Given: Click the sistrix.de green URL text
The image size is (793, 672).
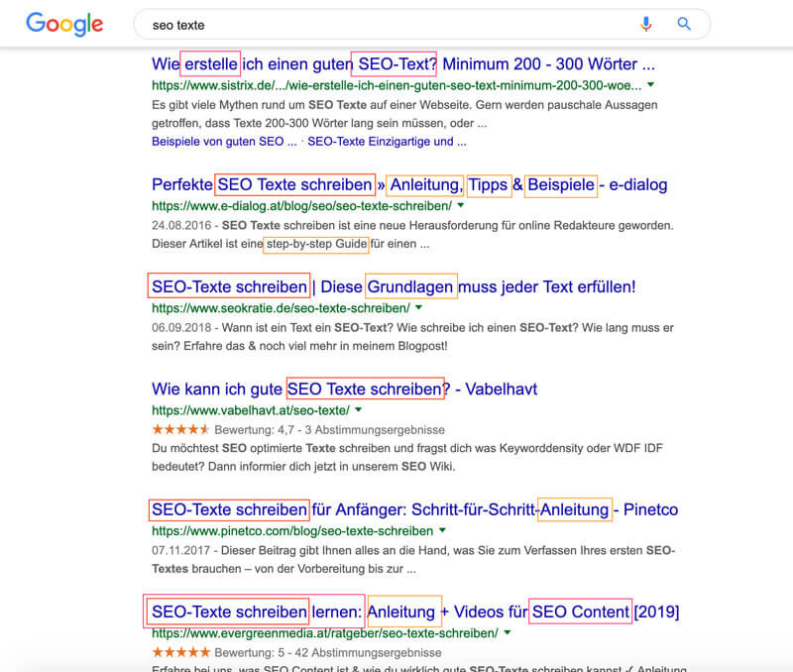Looking at the screenshot, I should tap(396, 85).
